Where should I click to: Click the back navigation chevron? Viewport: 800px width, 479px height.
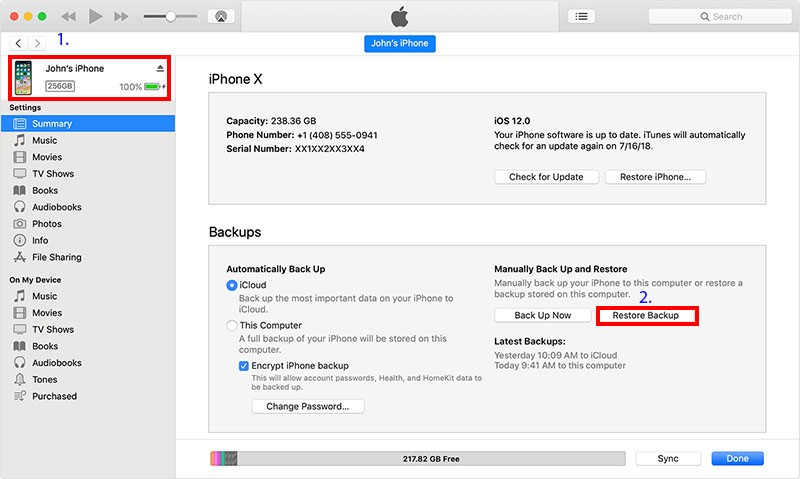(18, 44)
